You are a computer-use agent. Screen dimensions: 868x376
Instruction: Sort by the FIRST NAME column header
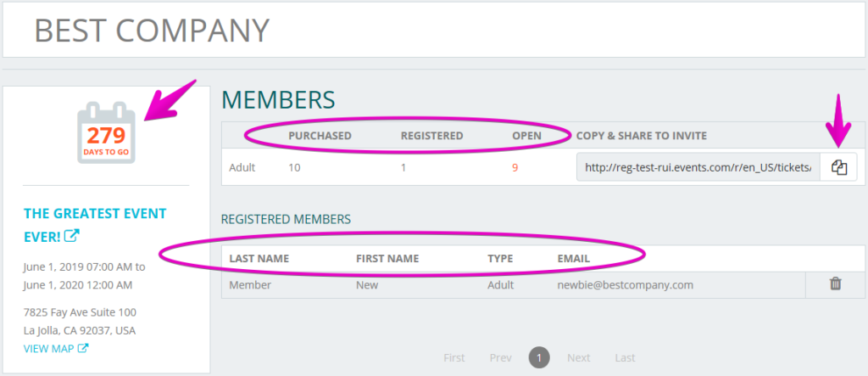387,258
